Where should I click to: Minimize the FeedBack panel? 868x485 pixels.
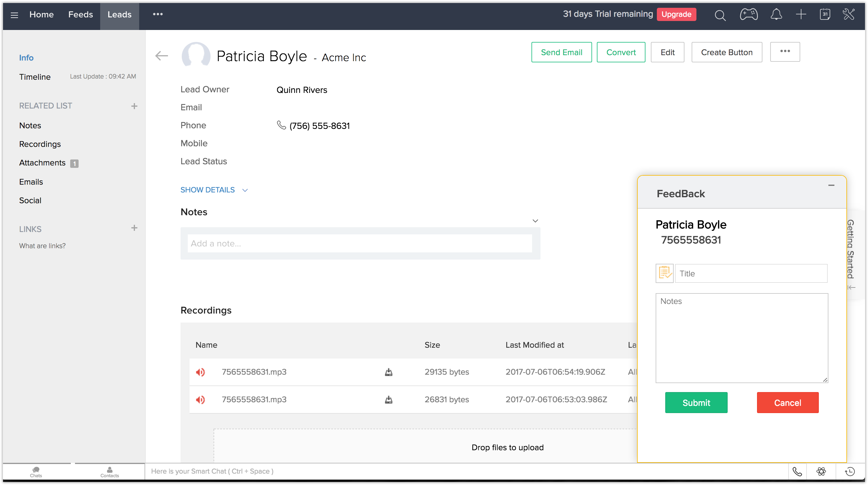(x=831, y=185)
